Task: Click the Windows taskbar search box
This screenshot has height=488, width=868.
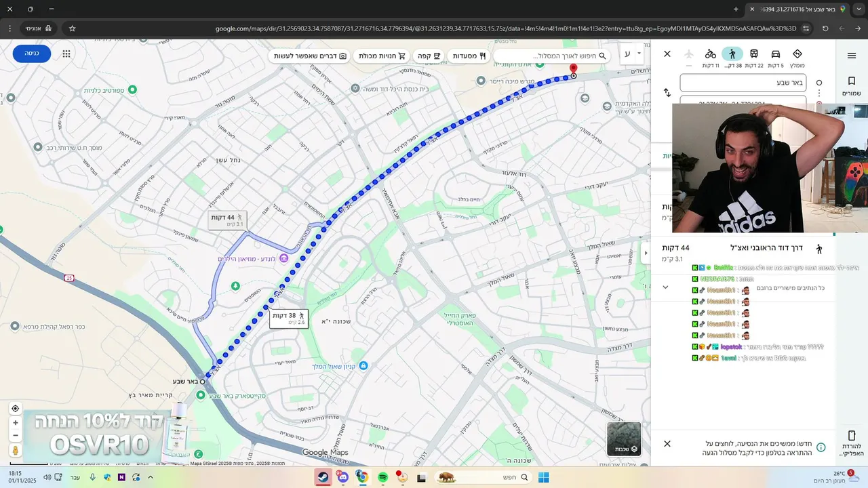Action: coord(483,477)
